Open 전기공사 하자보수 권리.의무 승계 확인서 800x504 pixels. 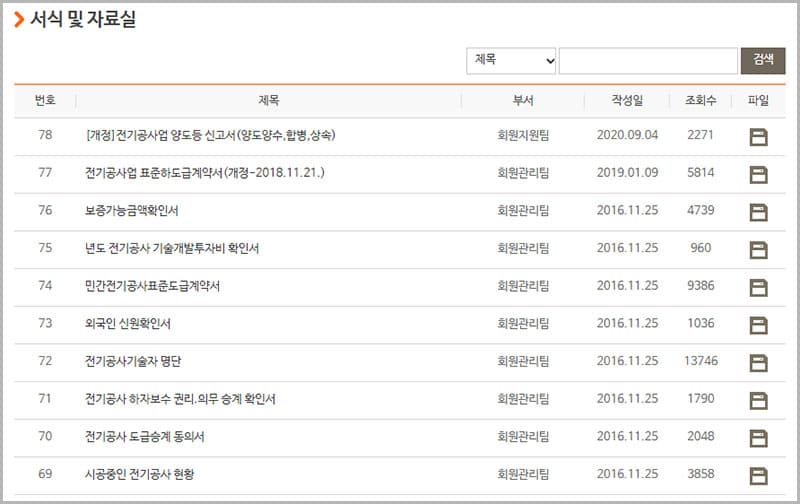[x=180, y=399]
